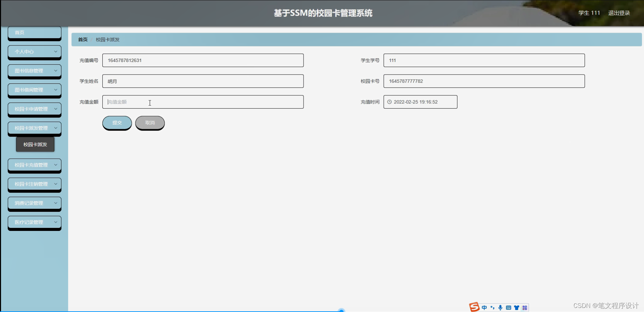Screen dimensions: 644x312
Task: Open the Sogou virtual keyboard icon
Action: pos(508,307)
